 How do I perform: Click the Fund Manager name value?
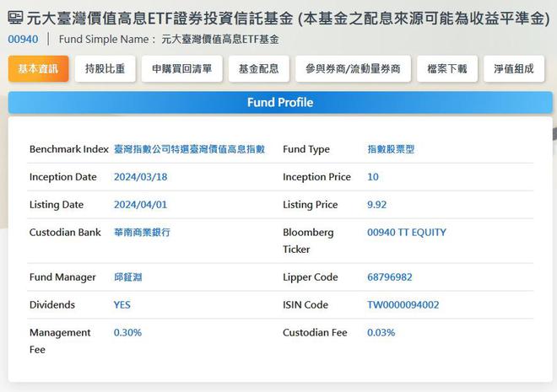pos(128,277)
